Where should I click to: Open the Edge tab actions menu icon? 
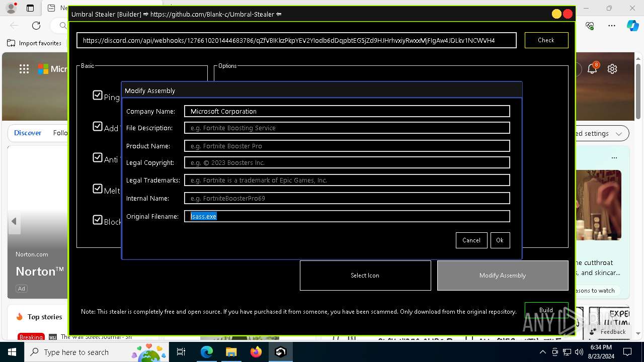pos(30,8)
